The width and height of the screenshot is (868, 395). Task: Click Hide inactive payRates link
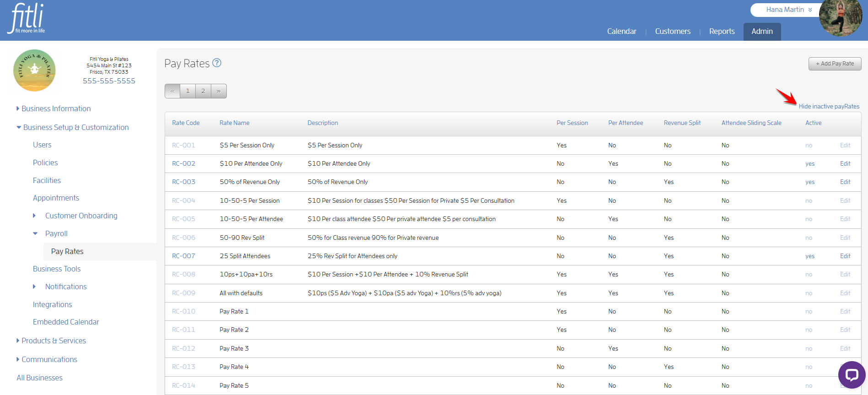pos(829,106)
